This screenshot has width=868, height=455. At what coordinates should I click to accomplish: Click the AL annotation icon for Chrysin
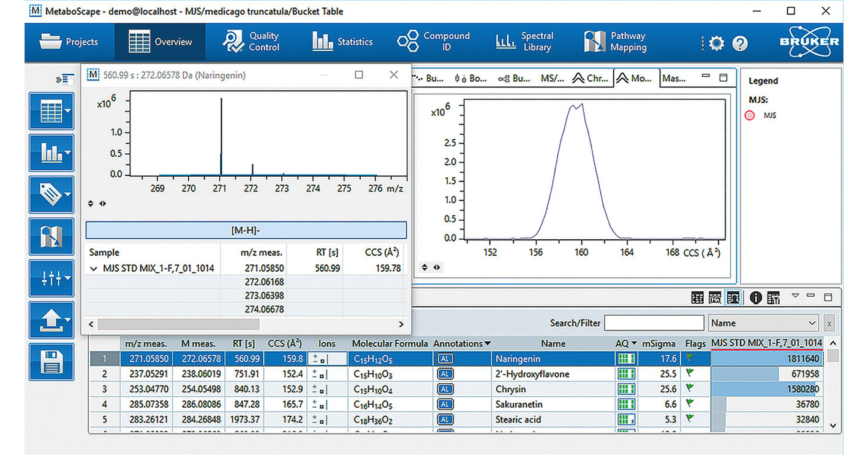445,389
